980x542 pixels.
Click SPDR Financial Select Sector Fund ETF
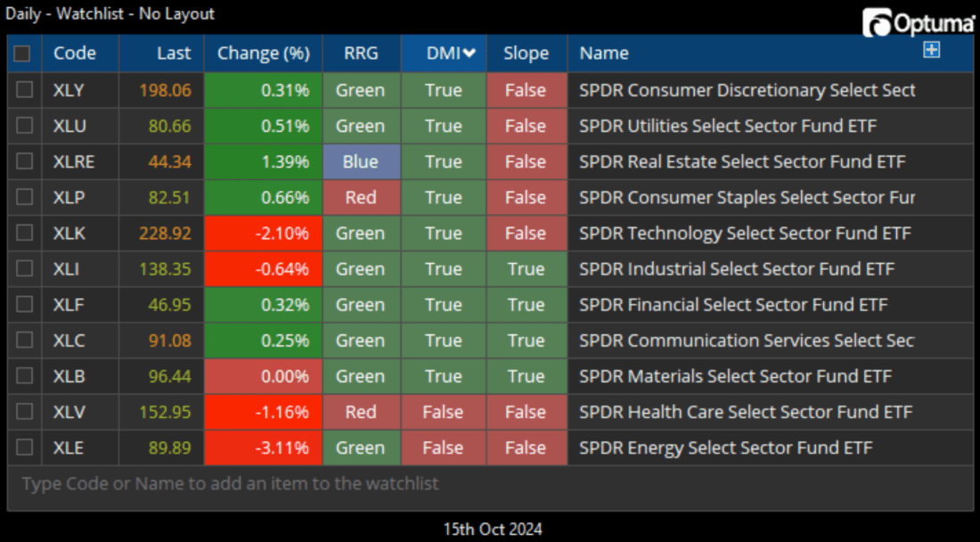[x=733, y=305]
